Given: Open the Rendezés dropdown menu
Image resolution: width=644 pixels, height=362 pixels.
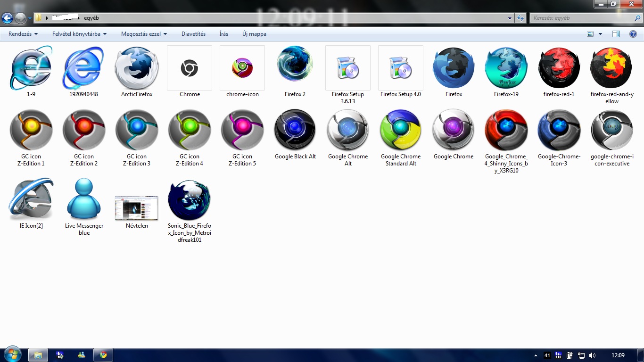Looking at the screenshot, I should (23, 34).
